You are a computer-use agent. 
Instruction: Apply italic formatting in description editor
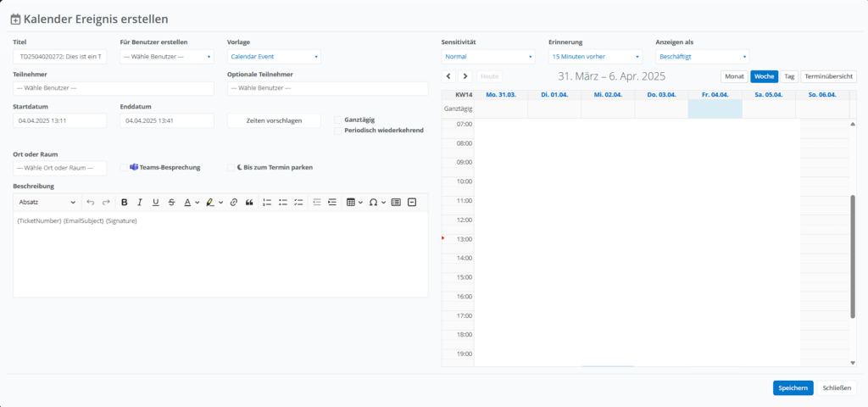[x=140, y=203]
